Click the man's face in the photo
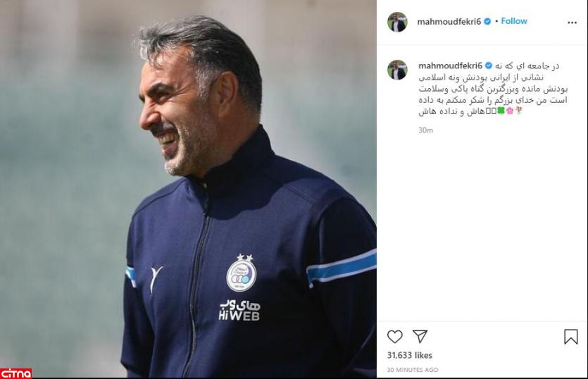This screenshot has width=588, height=379. click(x=173, y=113)
